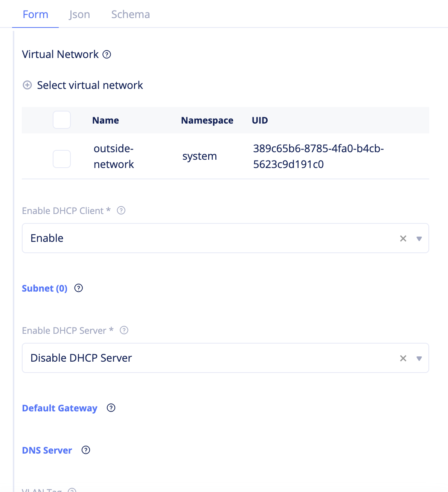448x492 pixels.
Task: View help tooltip for DNS Server
Action: coord(85,450)
